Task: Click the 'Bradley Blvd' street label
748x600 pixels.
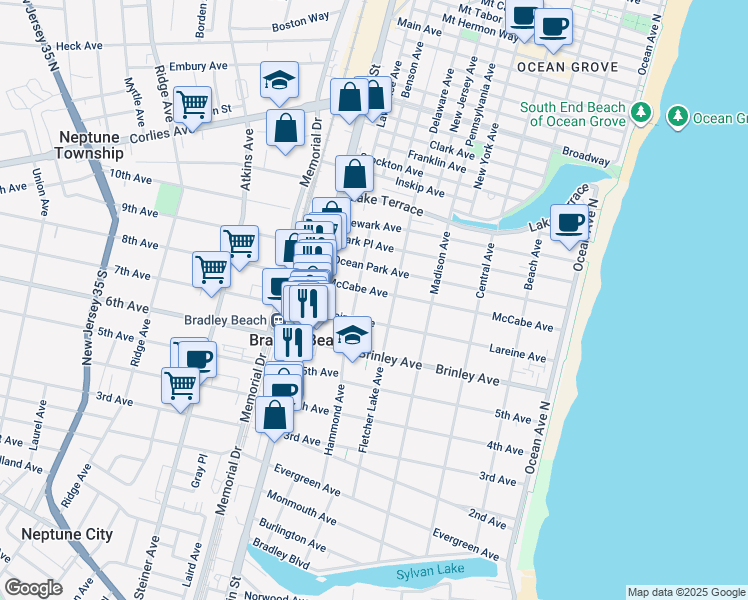Action: click(x=281, y=553)
